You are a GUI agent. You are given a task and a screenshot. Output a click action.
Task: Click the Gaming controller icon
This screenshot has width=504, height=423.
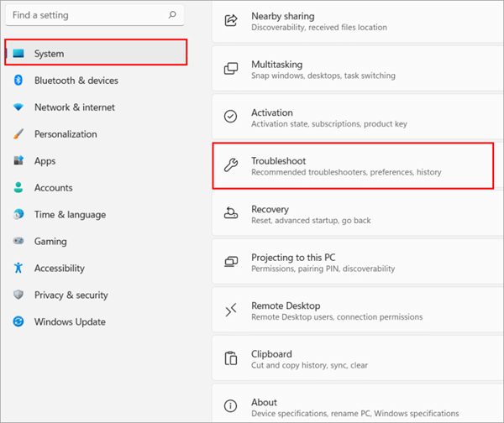18,242
